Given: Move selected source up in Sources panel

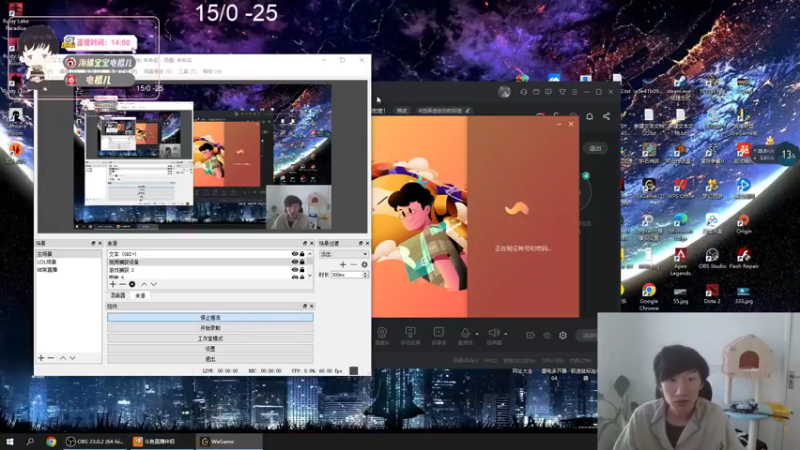Looking at the screenshot, I should [144, 284].
